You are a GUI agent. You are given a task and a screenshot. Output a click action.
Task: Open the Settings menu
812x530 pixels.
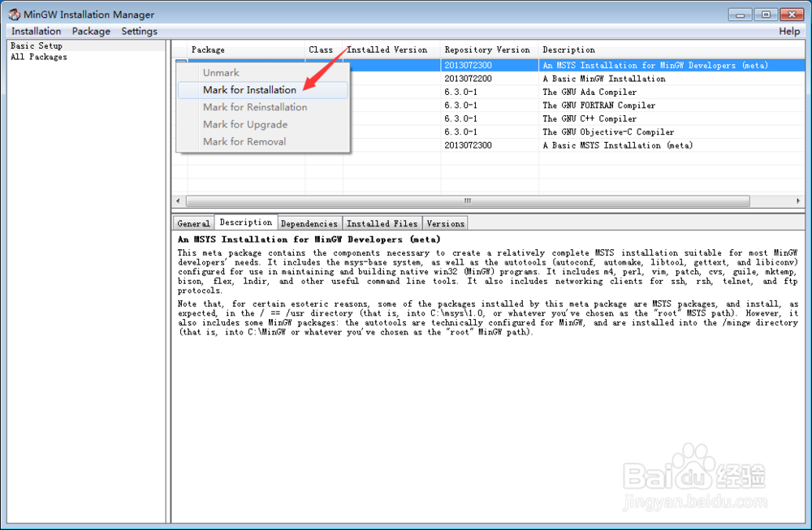click(x=140, y=31)
